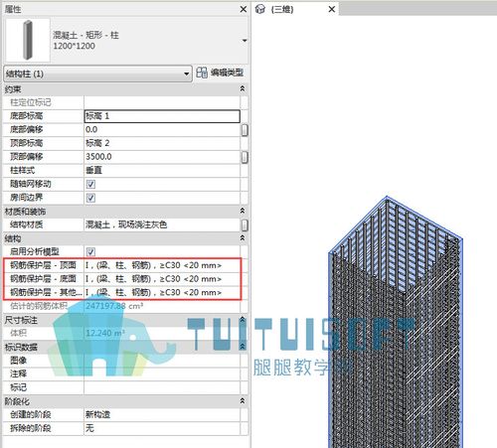Collapse the 结构 section
Screen dimensions: 497x448
tap(243, 238)
